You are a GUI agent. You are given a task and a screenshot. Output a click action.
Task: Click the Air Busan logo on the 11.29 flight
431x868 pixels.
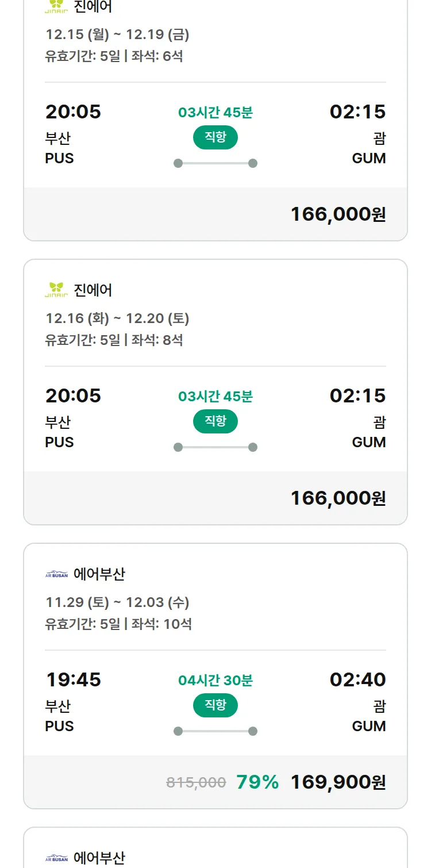56,574
